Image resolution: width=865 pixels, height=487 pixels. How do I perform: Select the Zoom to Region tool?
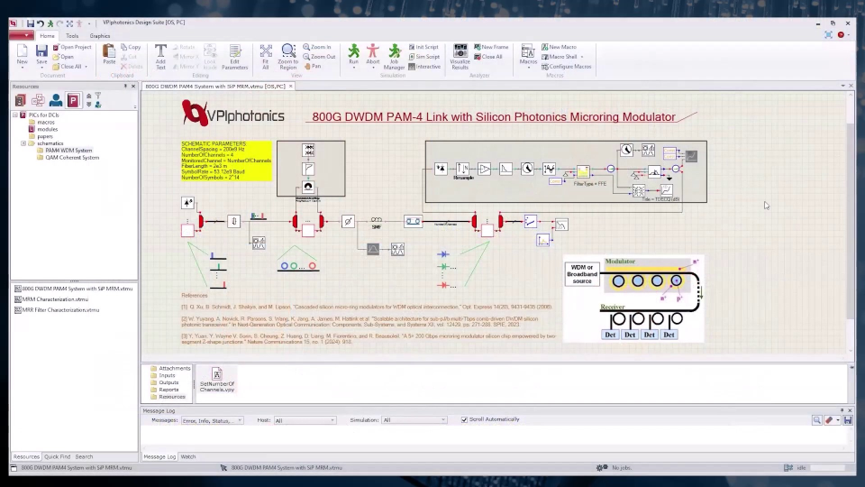pos(288,55)
